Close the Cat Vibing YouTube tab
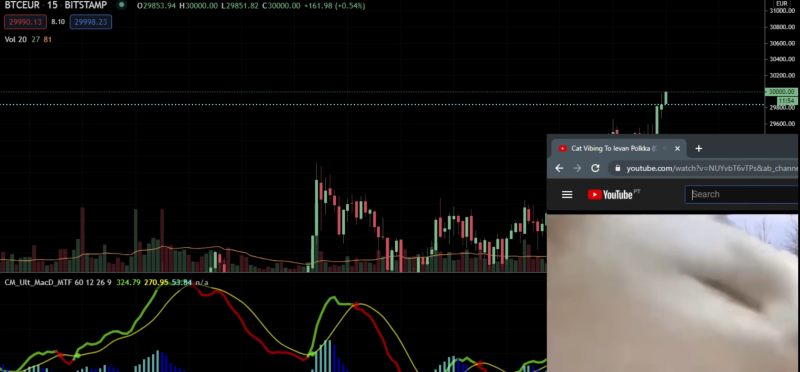The height and width of the screenshot is (372, 800). click(x=677, y=148)
